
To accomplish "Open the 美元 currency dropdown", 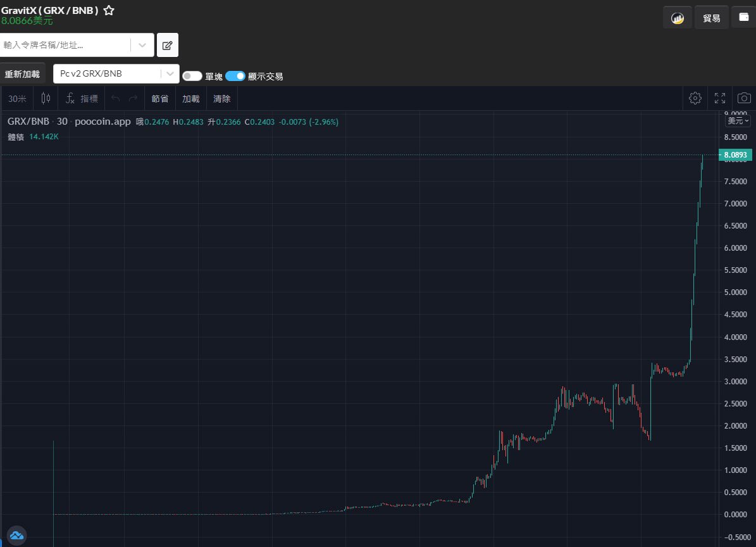I will point(737,120).
